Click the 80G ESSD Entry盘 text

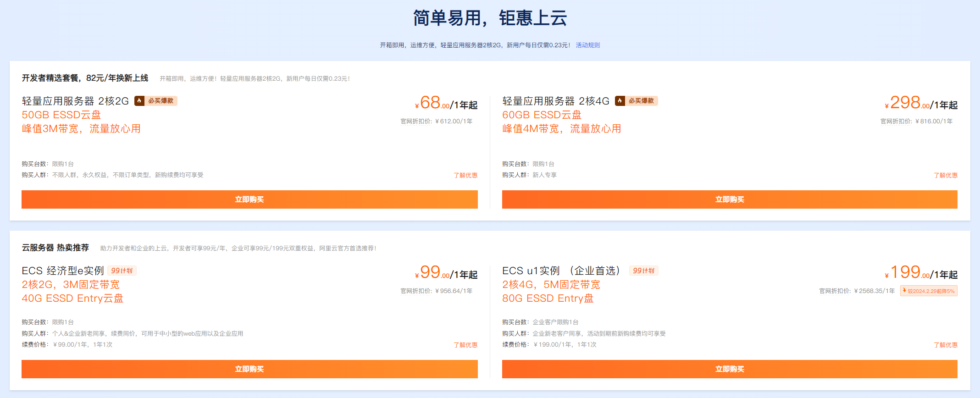coord(548,298)
